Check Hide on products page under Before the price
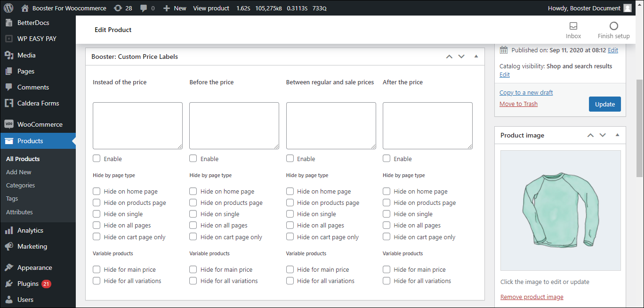 [193, 203]
